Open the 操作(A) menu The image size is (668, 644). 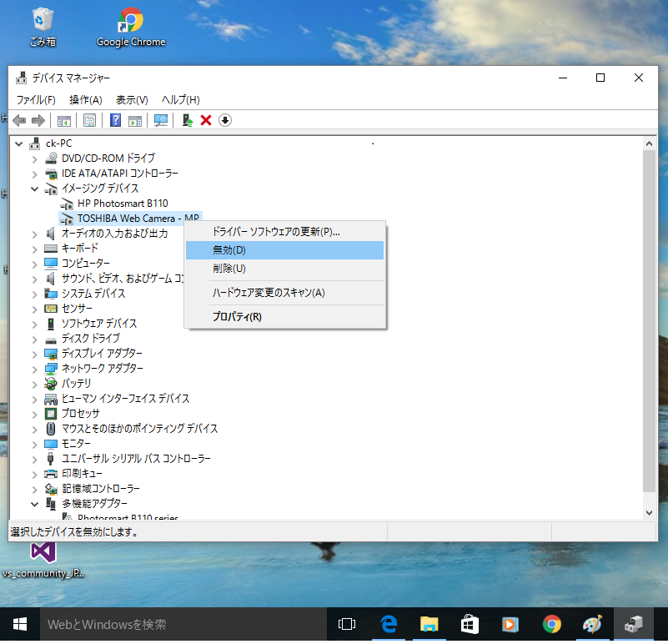coord(86,100)
